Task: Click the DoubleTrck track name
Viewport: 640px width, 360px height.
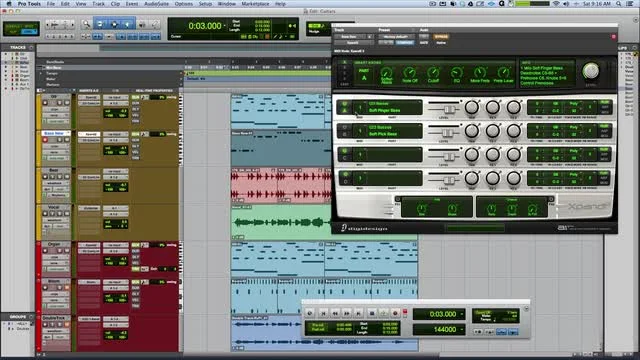Action: point(54,318)
